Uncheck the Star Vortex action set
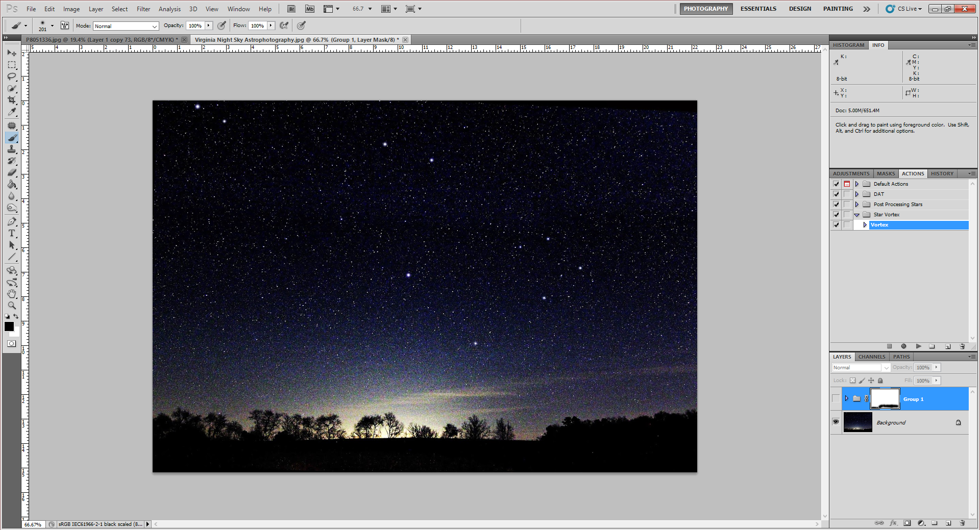The width and height of the screenshot is (980, 530). tap(836, 215)
